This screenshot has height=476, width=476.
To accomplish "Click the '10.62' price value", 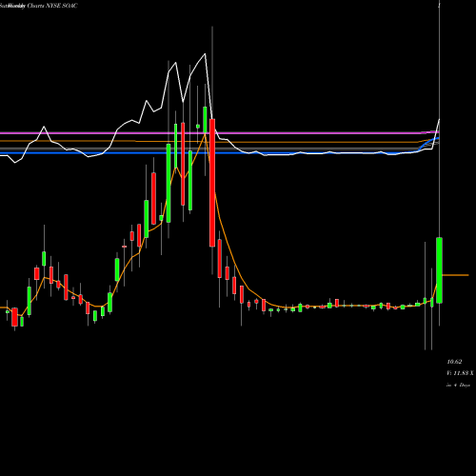I will click(454, 362).
